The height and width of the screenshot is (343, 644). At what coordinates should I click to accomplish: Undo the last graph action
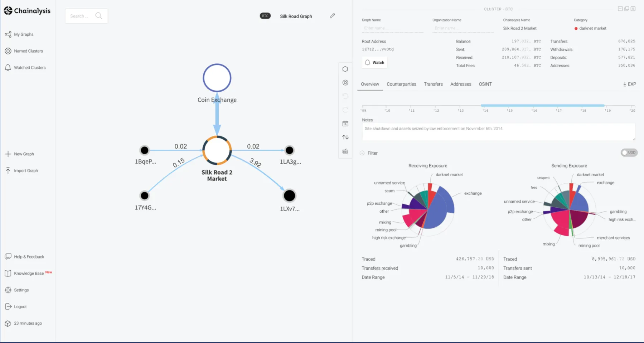pos(345,96)
